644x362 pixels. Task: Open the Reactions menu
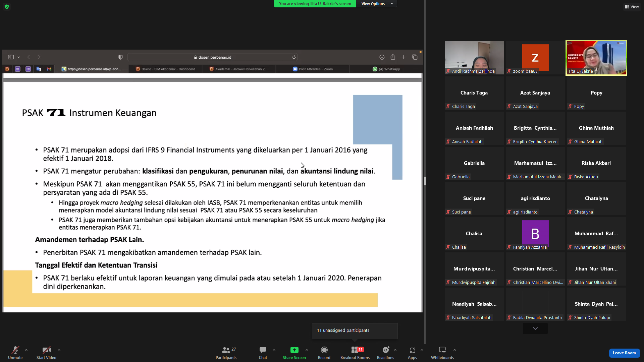[x=386, y=353]
